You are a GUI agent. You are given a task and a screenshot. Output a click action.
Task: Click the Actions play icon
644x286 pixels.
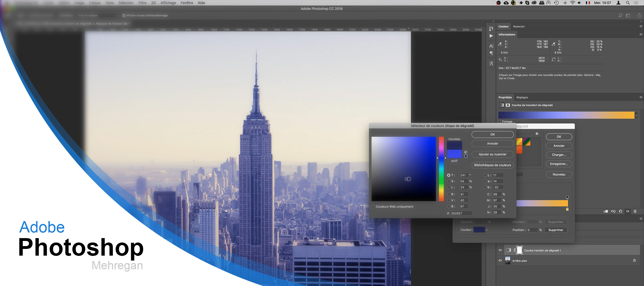tap(491, 36)
